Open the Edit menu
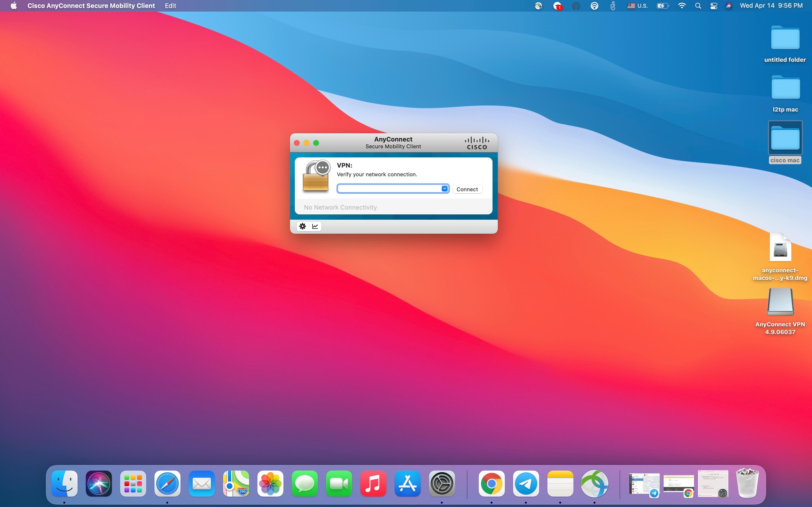This screenshot has width=812, height=507. pyautogui.click(x=170, y=6)
